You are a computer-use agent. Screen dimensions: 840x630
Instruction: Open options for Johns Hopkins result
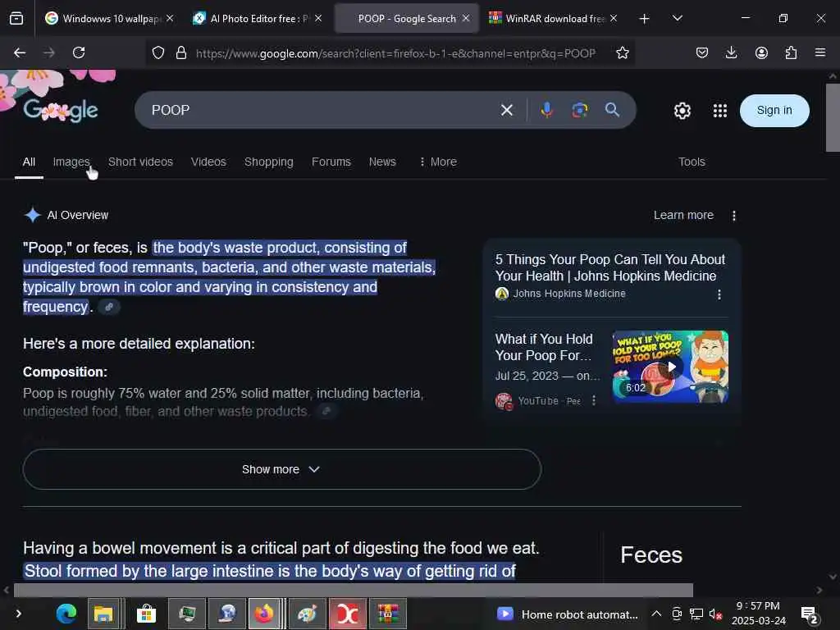(x=719, y=294)
